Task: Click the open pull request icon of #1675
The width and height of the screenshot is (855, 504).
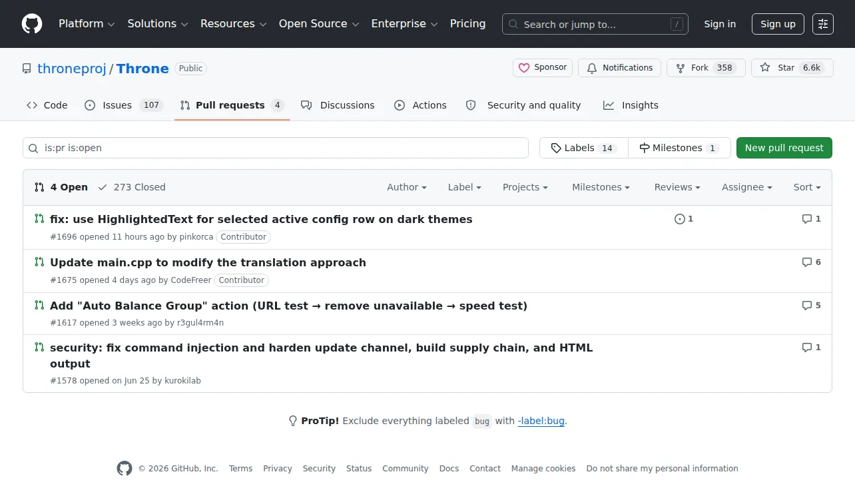Action: click(39, 262)
